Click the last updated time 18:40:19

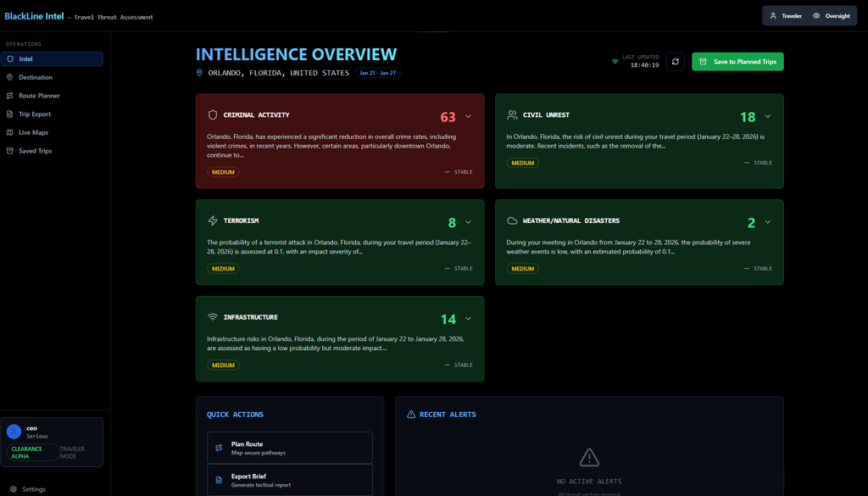click(x=644, y=65)
